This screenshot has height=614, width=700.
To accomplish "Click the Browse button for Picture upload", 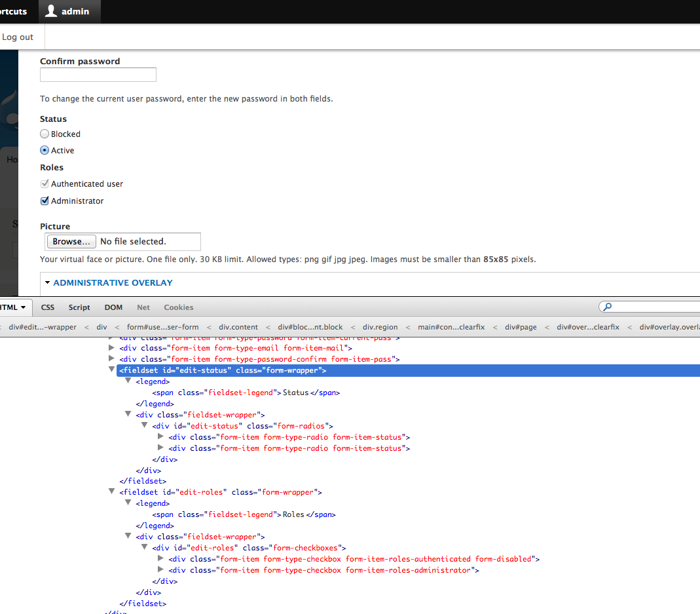I will (x=71, y=241).
